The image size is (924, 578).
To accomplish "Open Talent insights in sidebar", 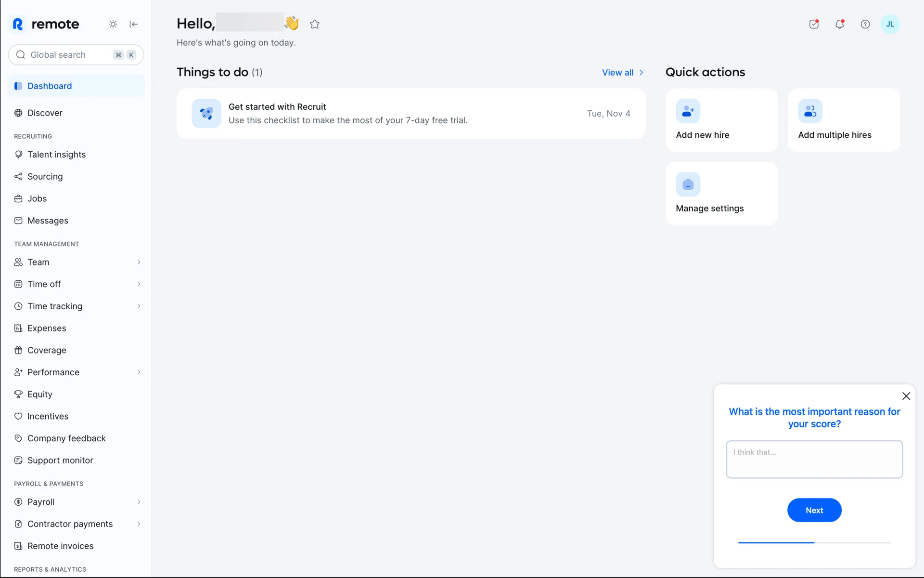I will [x=56, y=155].
